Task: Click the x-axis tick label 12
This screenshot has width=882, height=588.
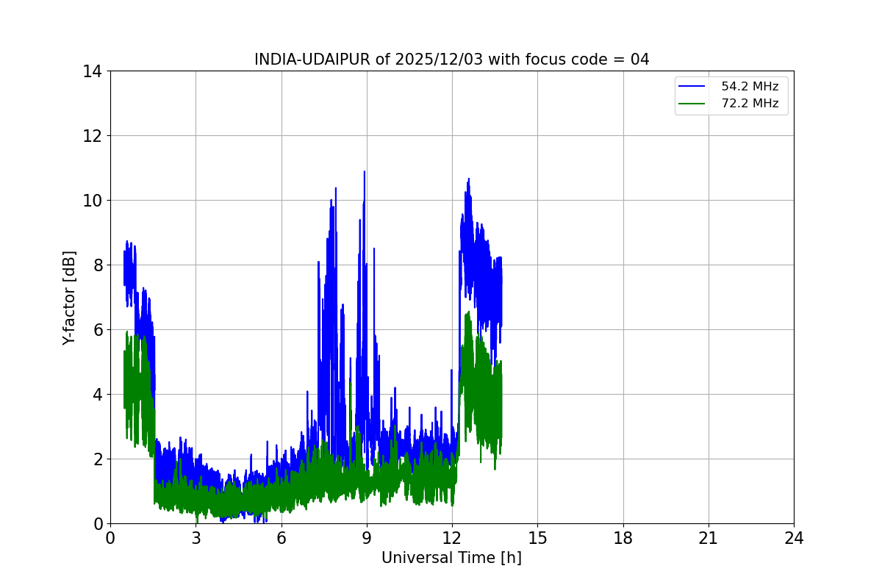Action: point(452,538)
